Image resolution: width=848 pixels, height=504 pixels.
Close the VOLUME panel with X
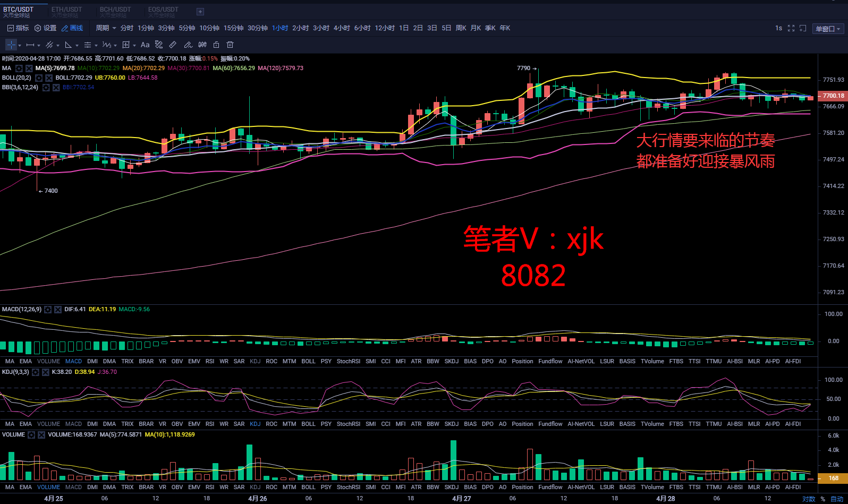pos(41,435)
